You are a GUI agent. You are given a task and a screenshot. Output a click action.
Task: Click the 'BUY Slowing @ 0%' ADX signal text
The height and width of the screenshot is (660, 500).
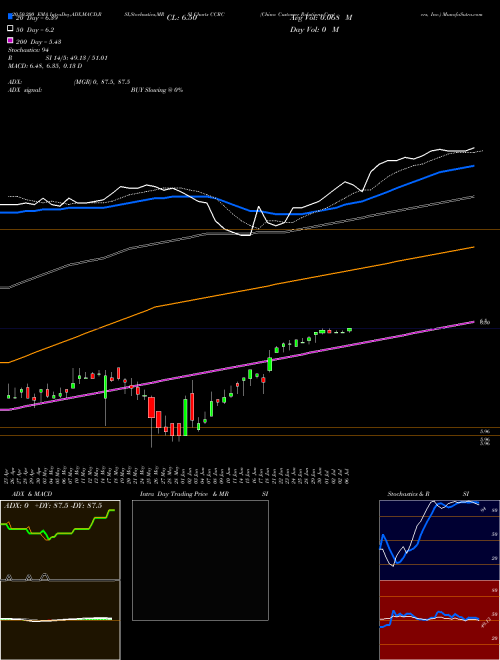pyautogui.click(x=157, y=90)
